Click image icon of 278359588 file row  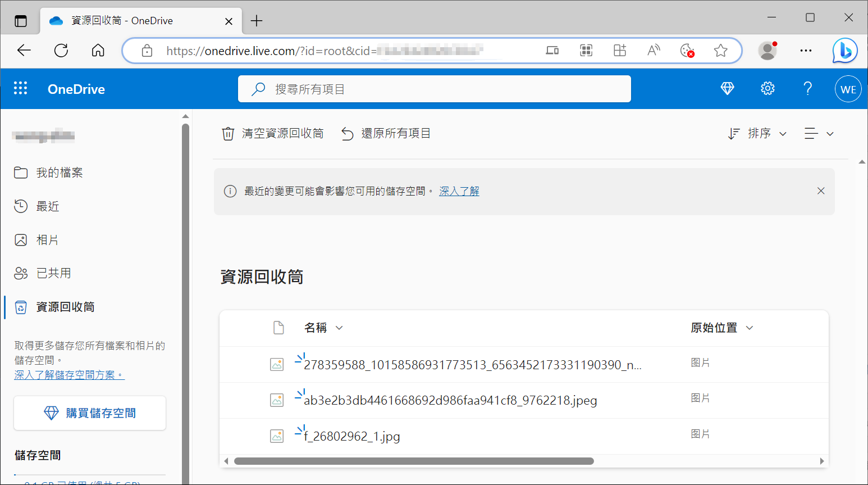[277, 365]
